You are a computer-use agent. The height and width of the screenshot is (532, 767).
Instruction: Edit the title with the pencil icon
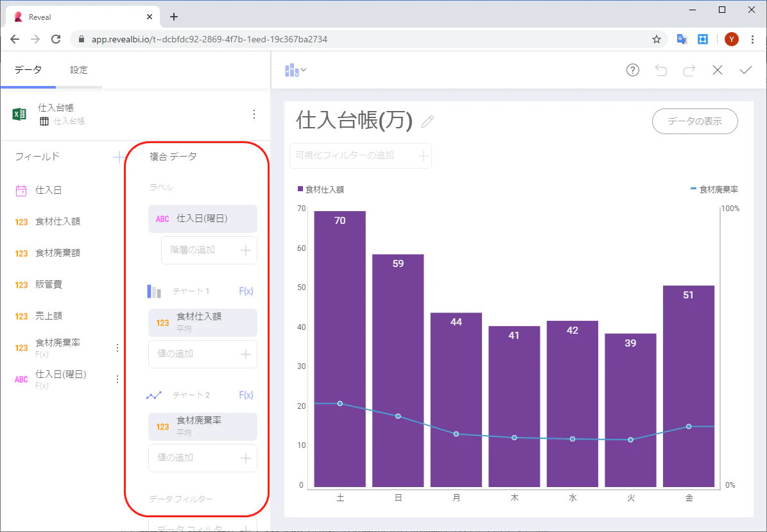[427, 121]
